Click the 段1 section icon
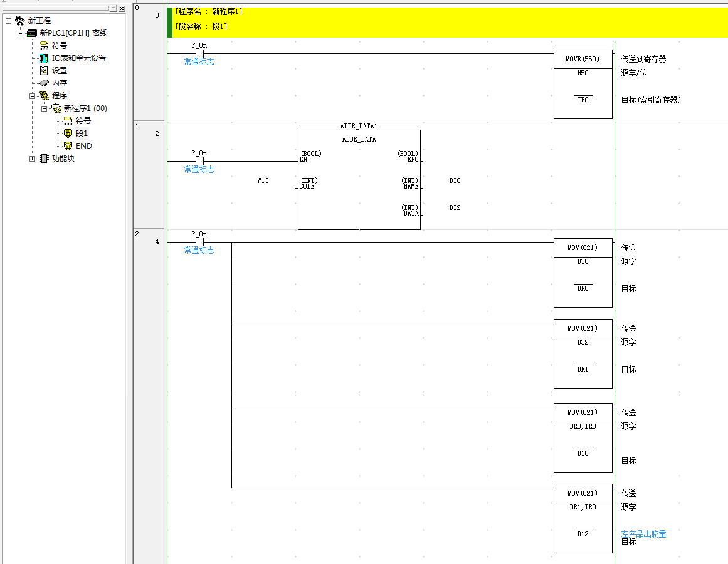728x564 pixels. pos(68,133)
